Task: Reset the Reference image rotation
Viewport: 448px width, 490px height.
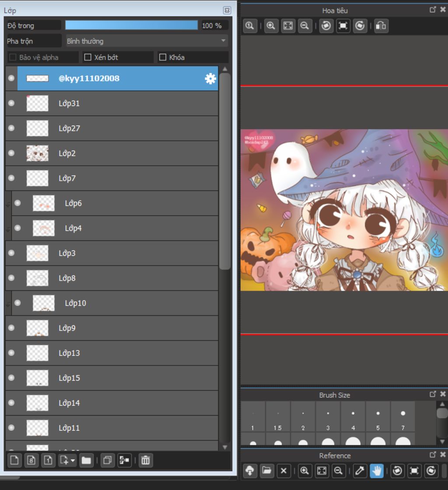Action: tap(414, 471)
